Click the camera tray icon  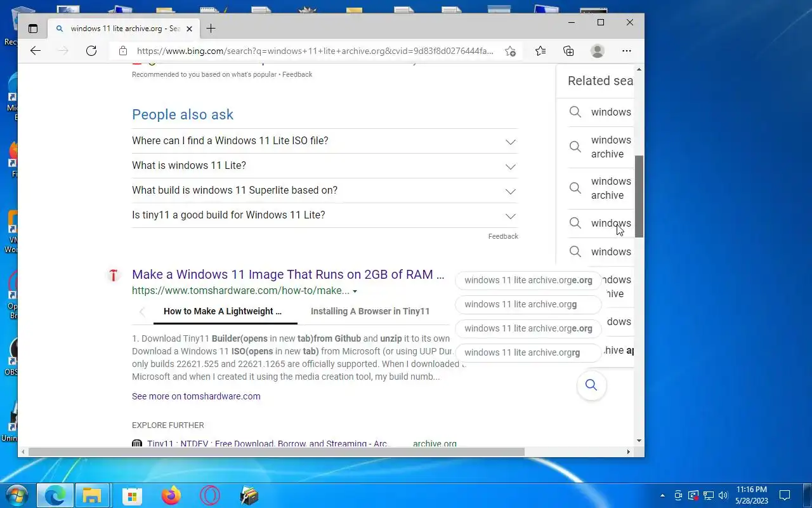678,495
